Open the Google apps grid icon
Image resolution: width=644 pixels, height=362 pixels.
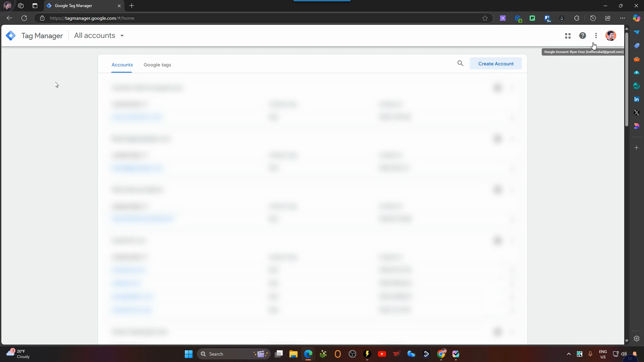pos(568,36)
